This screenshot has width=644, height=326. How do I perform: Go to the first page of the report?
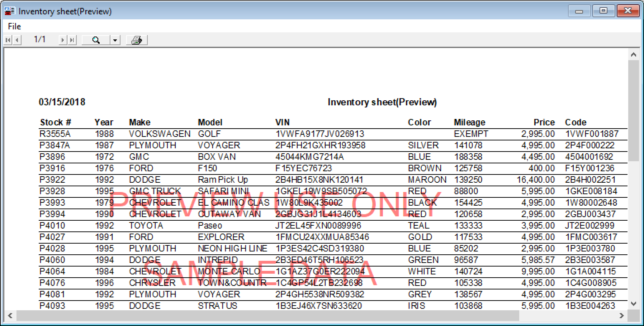[x=8, y=40]
